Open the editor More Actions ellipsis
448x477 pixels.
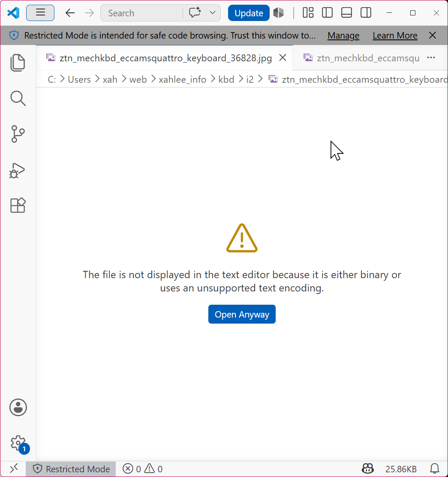point(431,57)
